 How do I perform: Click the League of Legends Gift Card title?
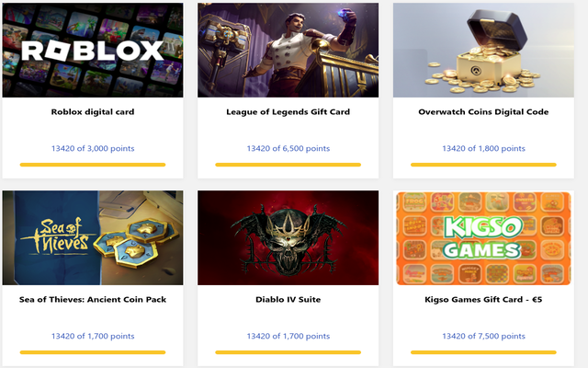click(x=288, y=112)
